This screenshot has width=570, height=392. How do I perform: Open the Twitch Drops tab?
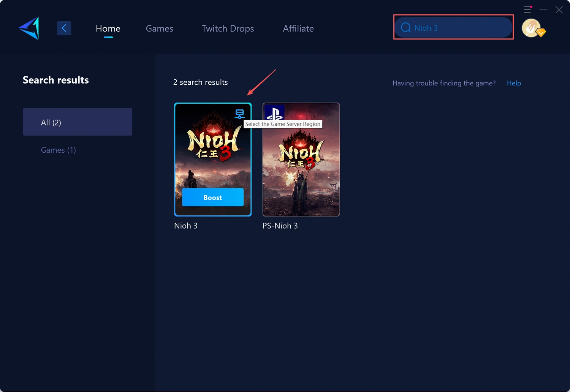coord(228,28)
